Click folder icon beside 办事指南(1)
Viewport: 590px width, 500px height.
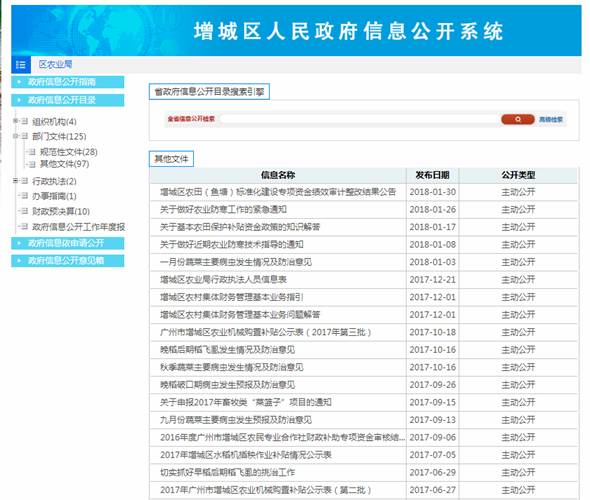click(x=25, y=196)
